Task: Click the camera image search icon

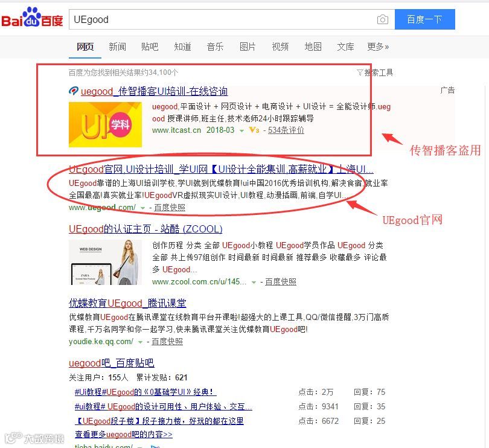Action: click(382, 20)
